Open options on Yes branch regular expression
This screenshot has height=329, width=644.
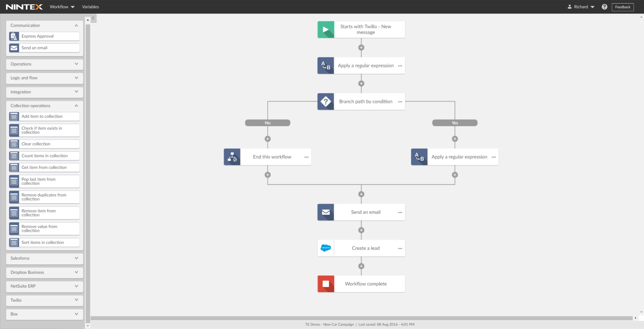[494, 157]
